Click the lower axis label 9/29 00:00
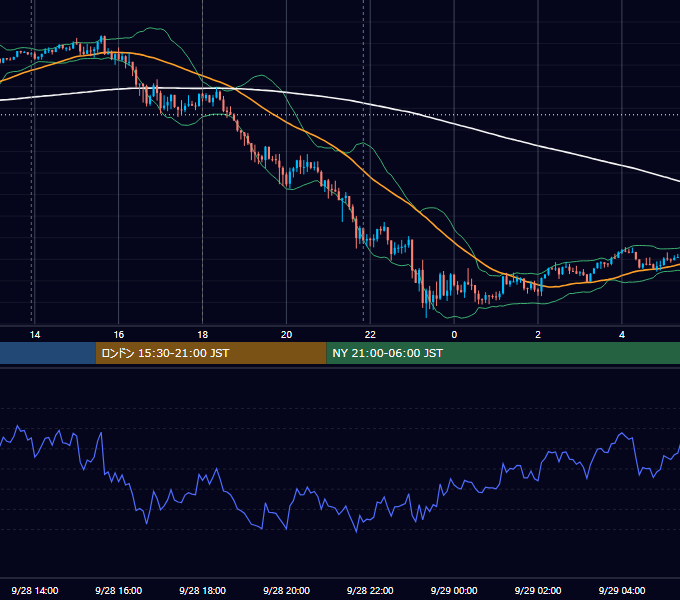This screenshot has width=680, height=600. (x=454, y=590)
